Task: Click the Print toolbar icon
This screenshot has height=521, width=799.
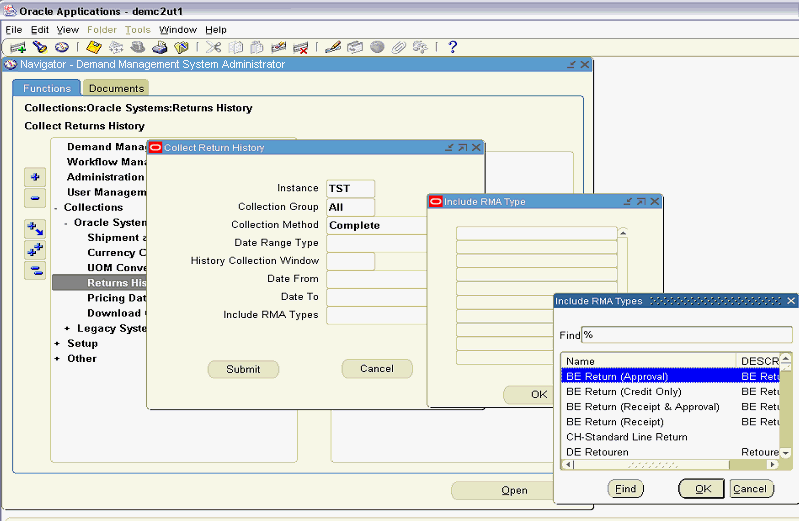Action: 159,47
